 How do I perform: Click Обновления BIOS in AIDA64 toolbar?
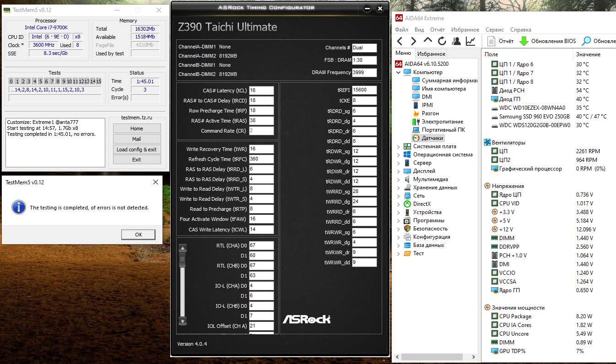547,41
